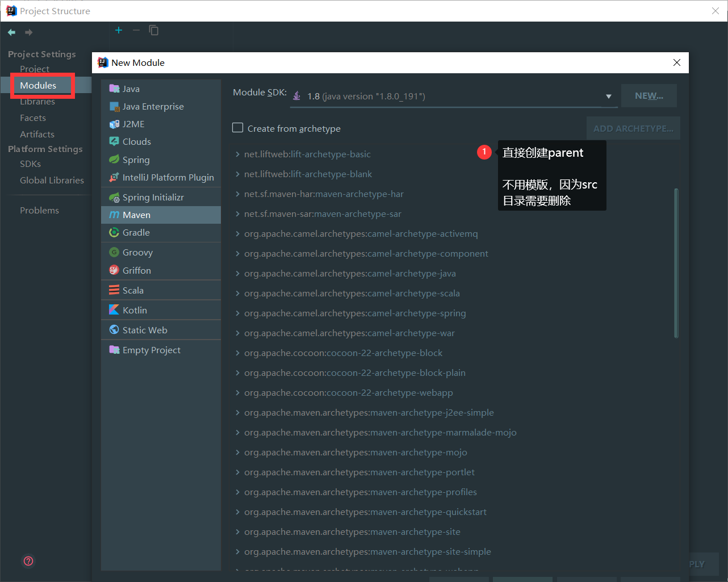Select maven-archetype-portlet archetype
728x582 pixels.
[x=359, y=472]
